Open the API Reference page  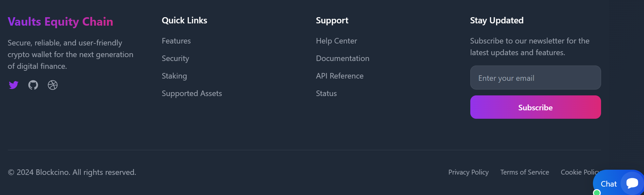point(340,76)
